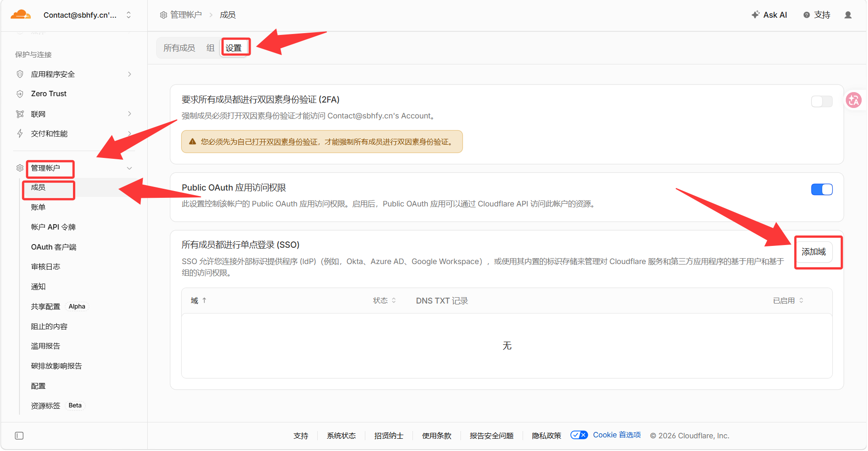Click the 成员 breadcrumb text
868x451 pixels.
[x=228, y=15]
